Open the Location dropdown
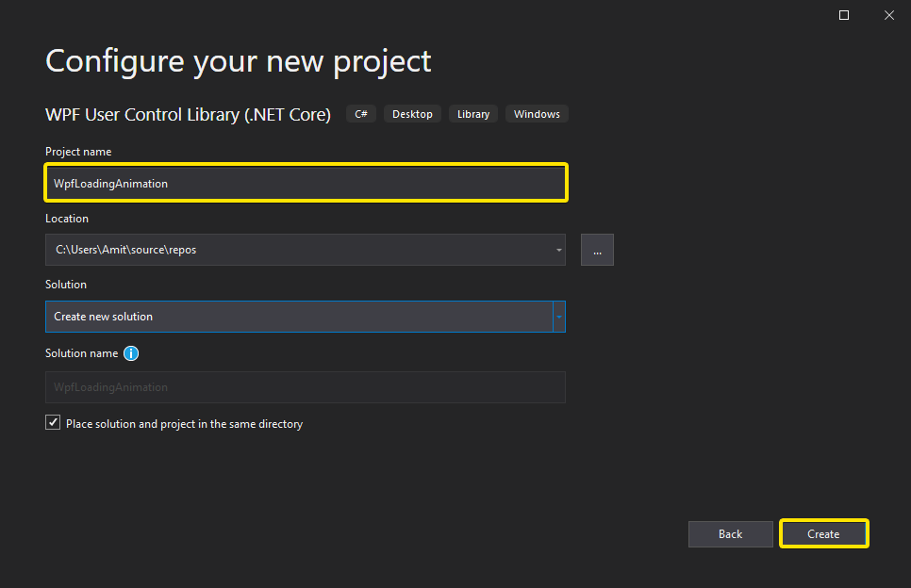The width and height of the screenshot is (911, 588). click(556, 249)
